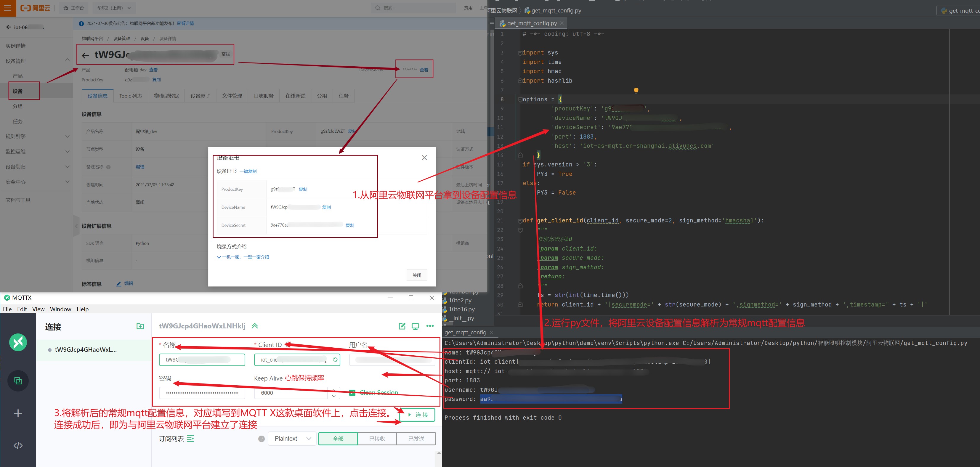Screen dimensions: 980x467
Task: Click 关闭 button in certificate dialog
Action: (417, 275)
